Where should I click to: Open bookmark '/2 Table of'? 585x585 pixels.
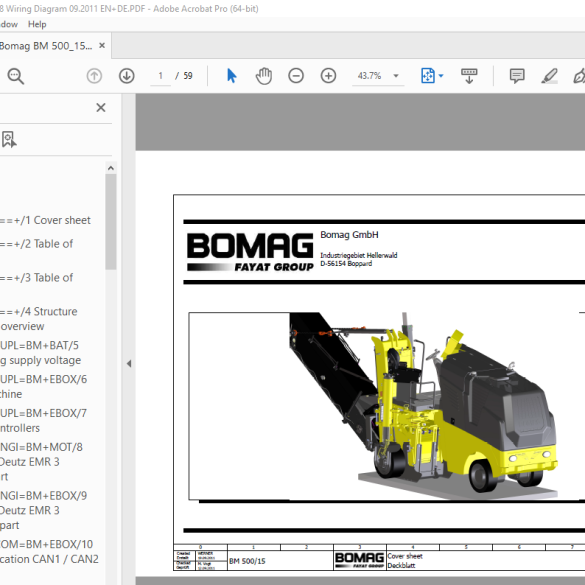(37, 244)
